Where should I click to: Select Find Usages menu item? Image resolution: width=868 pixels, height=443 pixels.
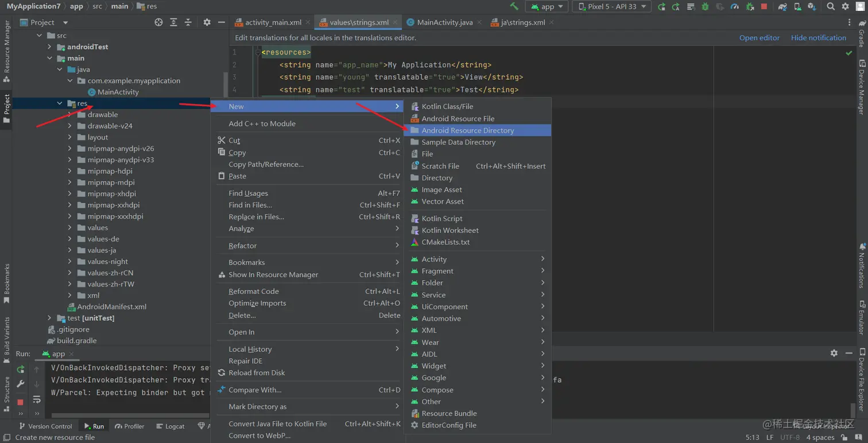coord(307,193)
